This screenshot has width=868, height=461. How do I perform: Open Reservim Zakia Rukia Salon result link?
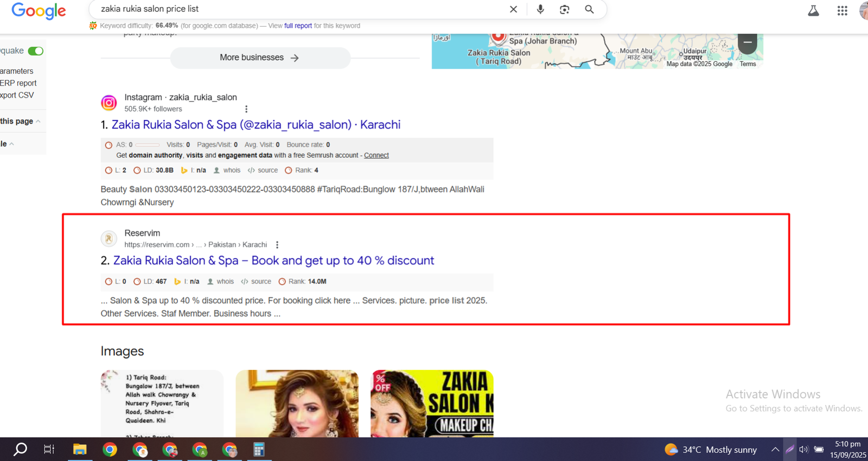(273, 261)
